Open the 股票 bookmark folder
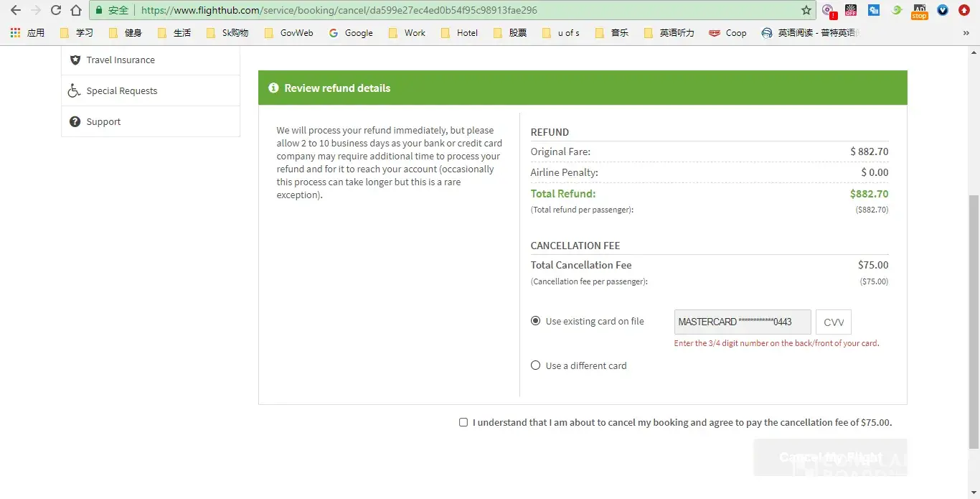This screenshot has width=980, height=499. click(509, 32)
